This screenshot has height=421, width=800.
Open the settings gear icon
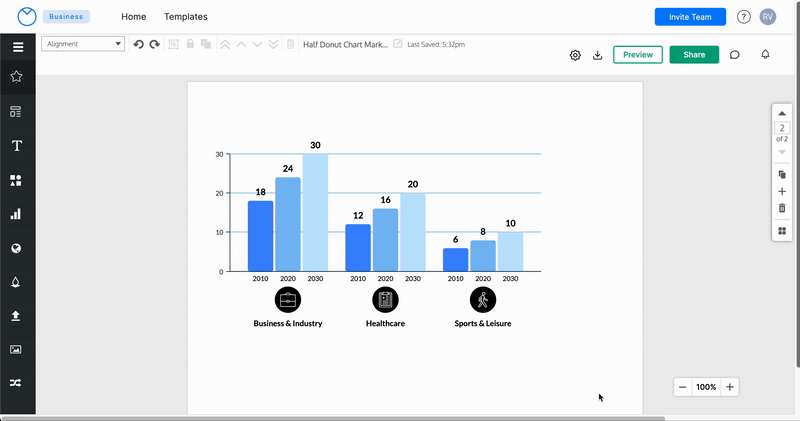point(575,55)
